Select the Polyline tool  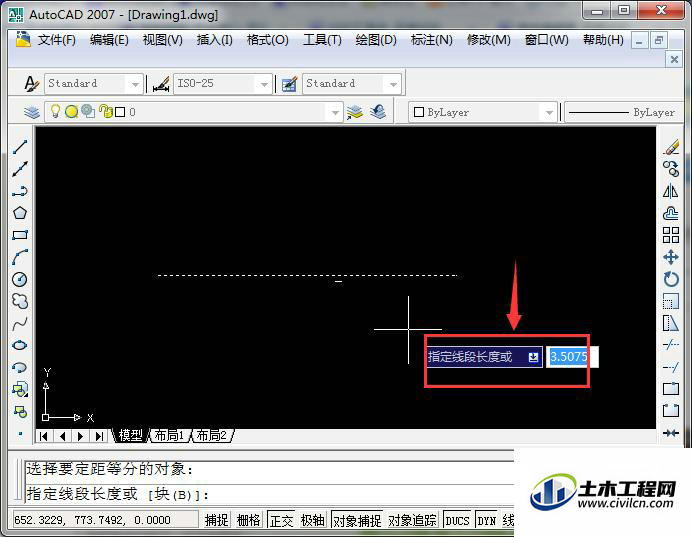tap(20, 191)
